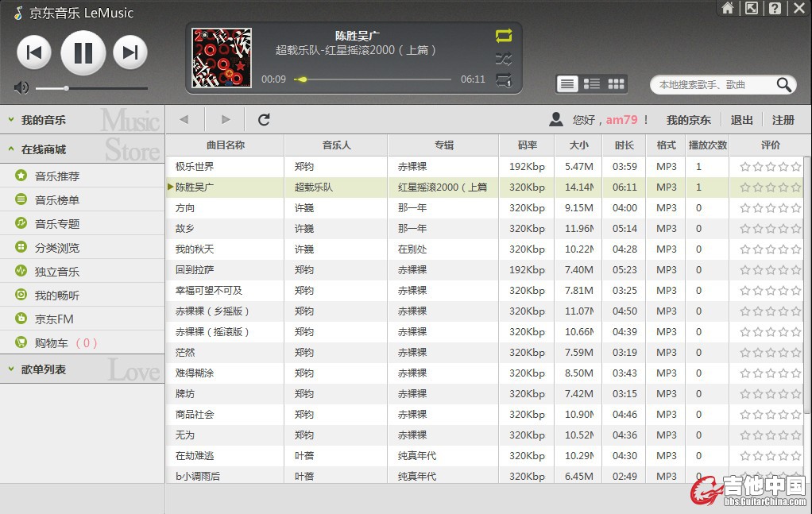
Task: Click the search magnifier icon
Action: coord(784,84)
